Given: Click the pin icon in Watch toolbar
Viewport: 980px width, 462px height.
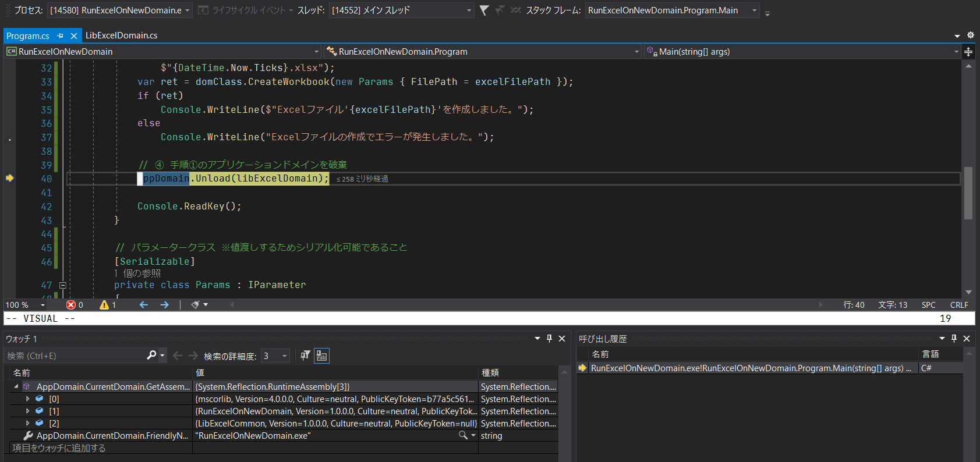Looking at the screenshot, I should pos(305,356).
